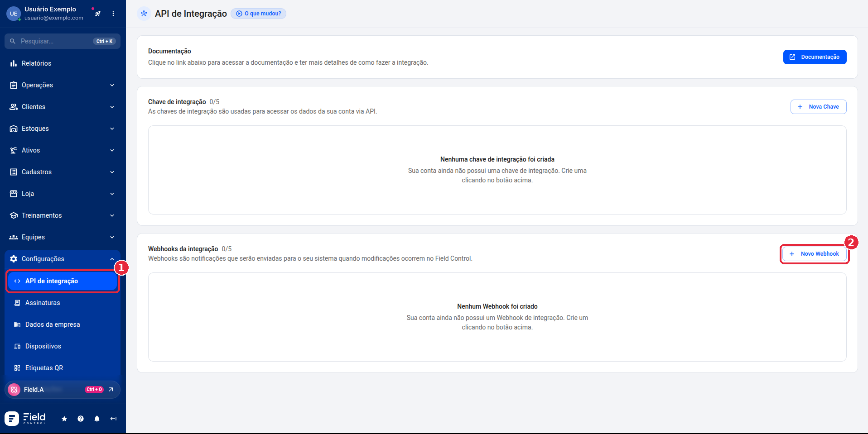Expand the Cadastros menu chevron
Image resolution: width=868 pixels, height=434 pixels.
coord(112,172)
